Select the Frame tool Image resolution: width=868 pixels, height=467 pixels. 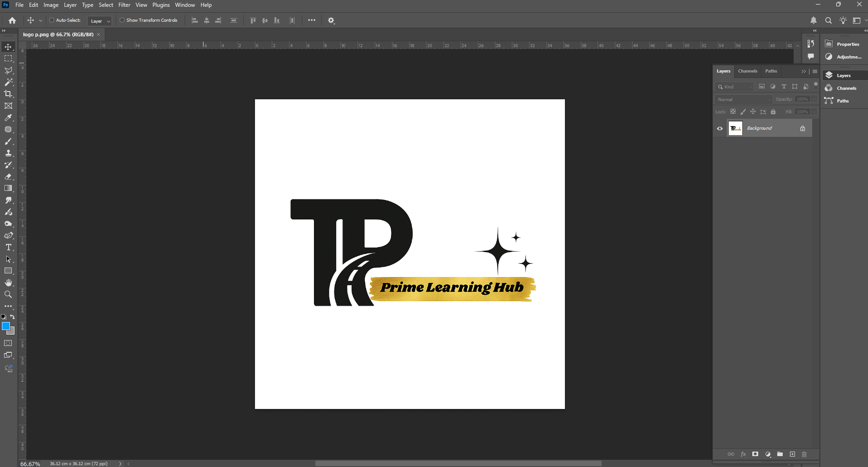(8, 106)
